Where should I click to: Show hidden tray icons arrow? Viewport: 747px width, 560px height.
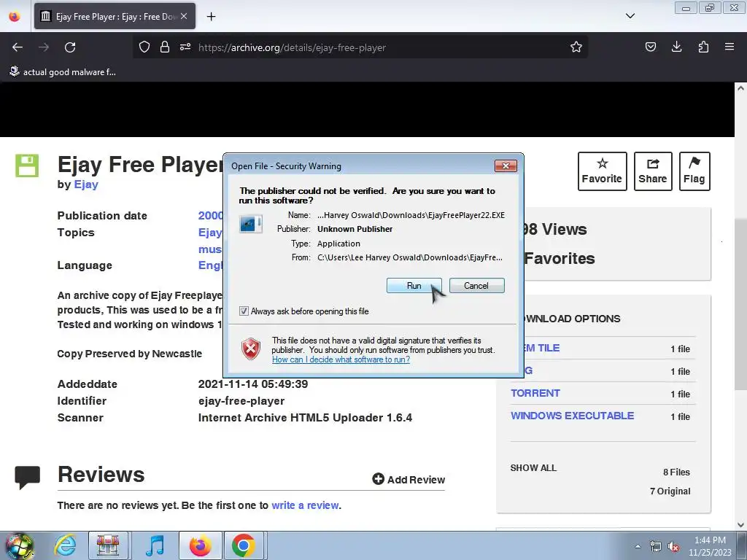[x=638, y=547]
